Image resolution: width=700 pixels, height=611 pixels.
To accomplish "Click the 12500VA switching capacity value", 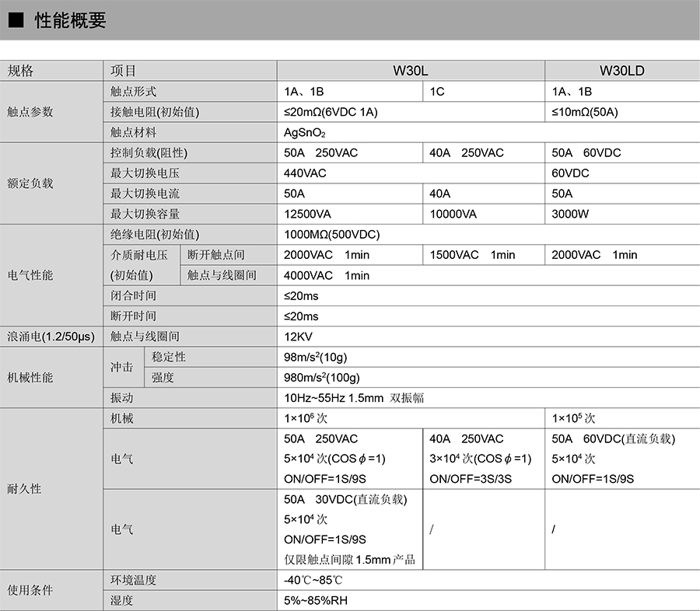I will click(x=308, y=214).
